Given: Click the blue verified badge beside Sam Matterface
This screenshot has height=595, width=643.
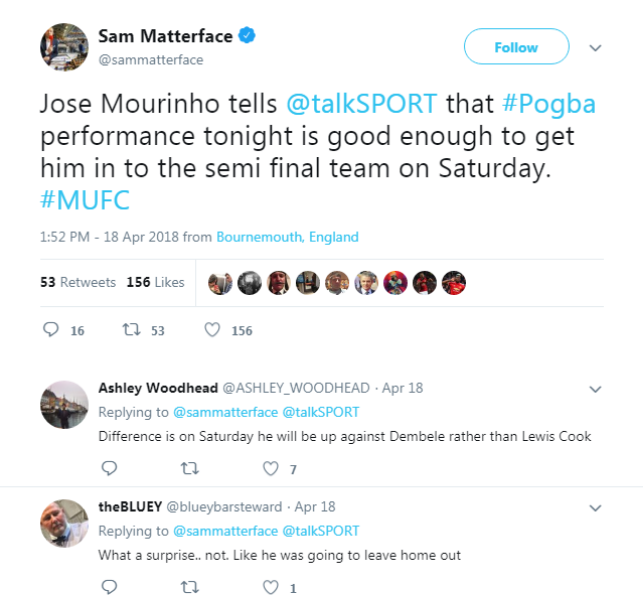Looking at the screenshot, I should (247, 37).
